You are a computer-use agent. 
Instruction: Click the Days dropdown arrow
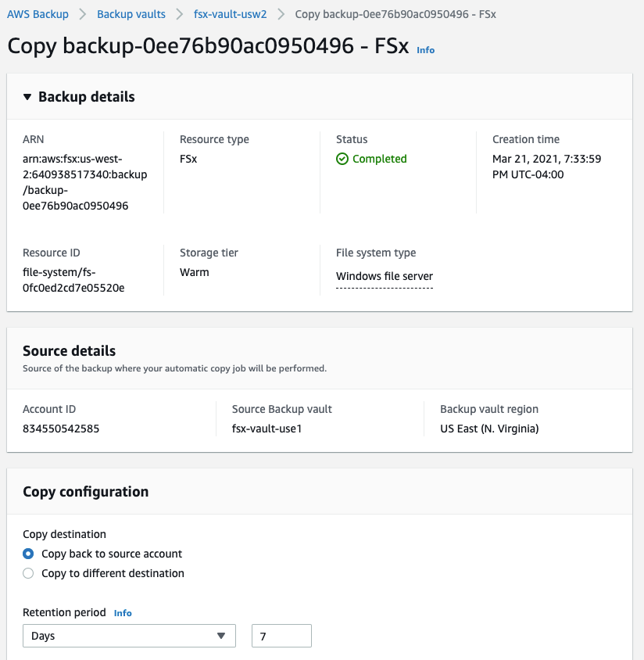point(223,636)
